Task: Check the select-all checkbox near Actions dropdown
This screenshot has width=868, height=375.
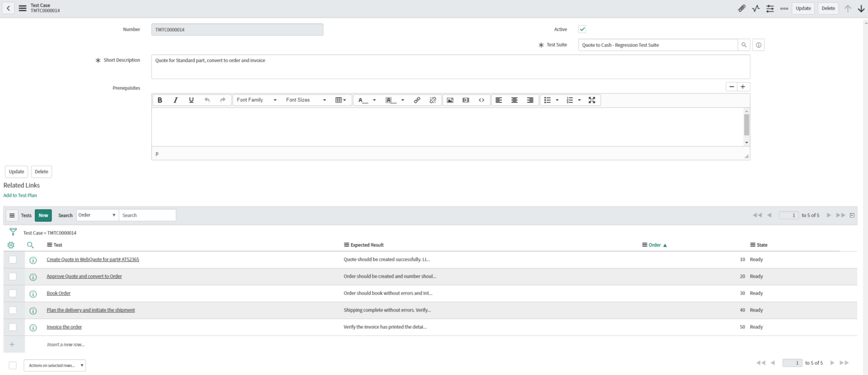Action: pyautogui.click(x=12, y=365)
